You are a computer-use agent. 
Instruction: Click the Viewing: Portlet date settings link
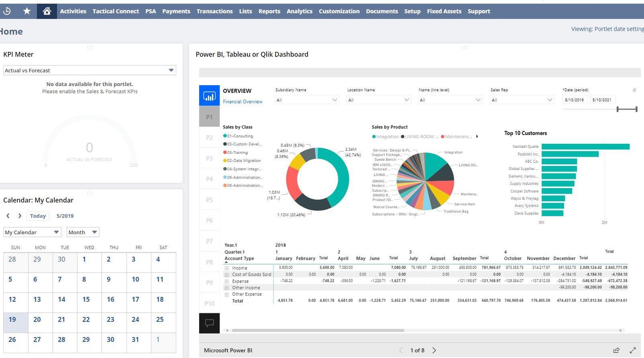pos(607,29)
